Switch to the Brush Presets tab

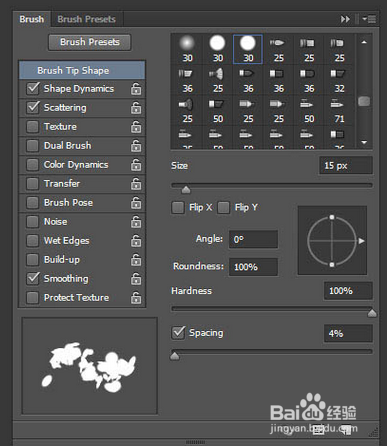click(87, 19)
